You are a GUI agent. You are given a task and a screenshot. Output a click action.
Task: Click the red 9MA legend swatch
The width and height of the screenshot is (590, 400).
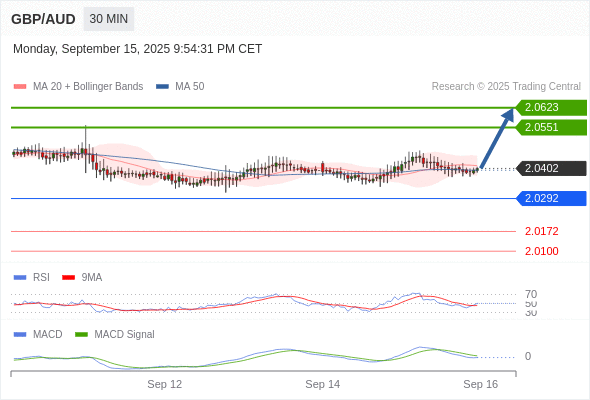[x=68, y=278]
